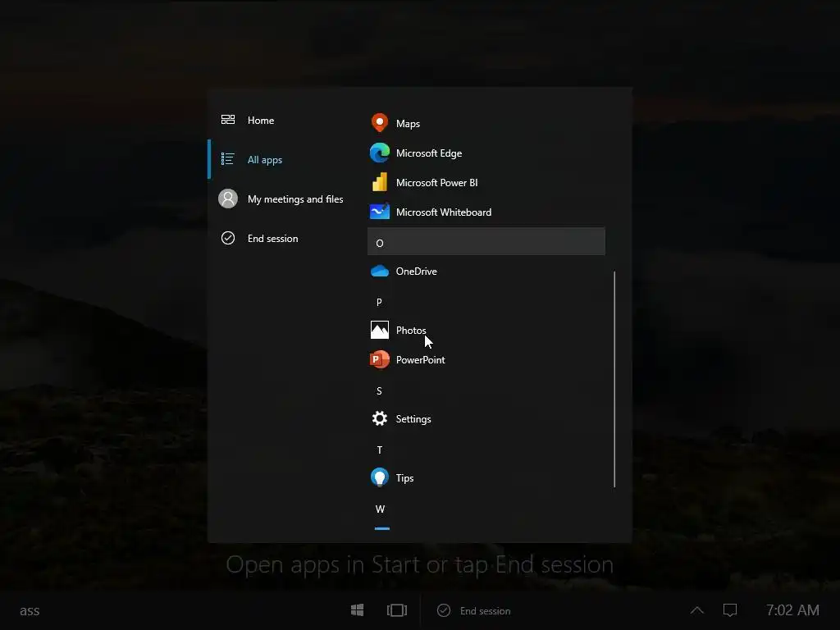Viewport: 840px width, 630px height.
Task: Launch PowerPoint from its icon
Action: (x=380, y=359)
